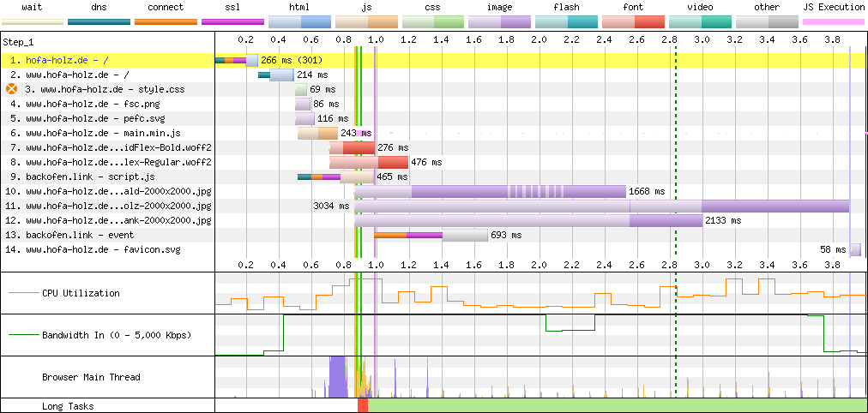Click the CPU Utilization chart label
The height and width of the screenshot is (413, 868).
coord(81,293)
